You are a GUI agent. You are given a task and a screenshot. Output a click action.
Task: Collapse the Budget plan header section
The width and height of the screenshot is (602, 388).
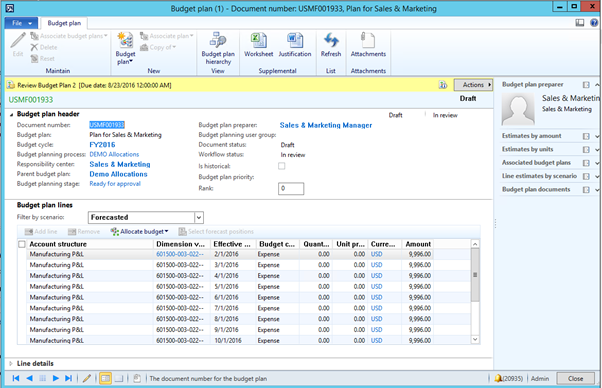pos(11,114)
